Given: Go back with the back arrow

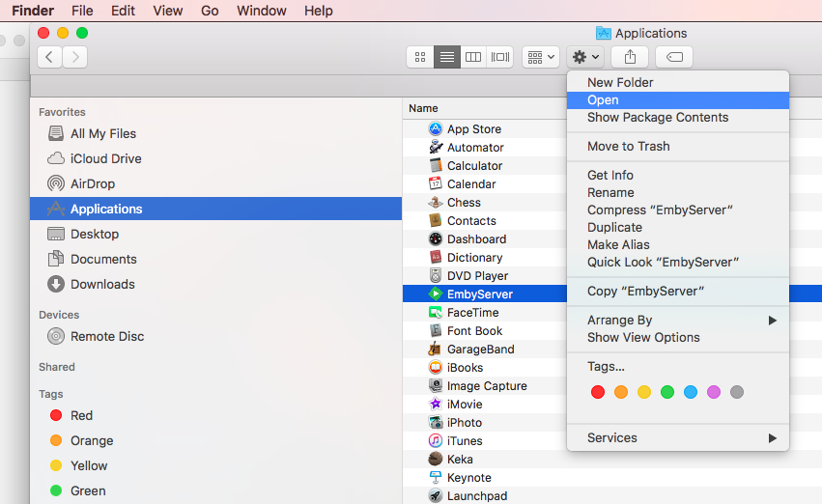Looking at the screenshot, I should [50, 57].
